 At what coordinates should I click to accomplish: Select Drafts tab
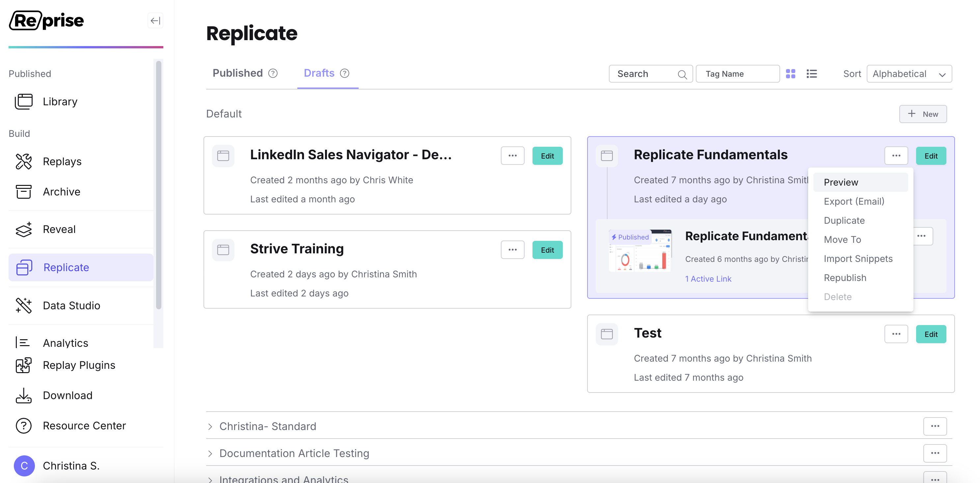[x=319, y=73]
